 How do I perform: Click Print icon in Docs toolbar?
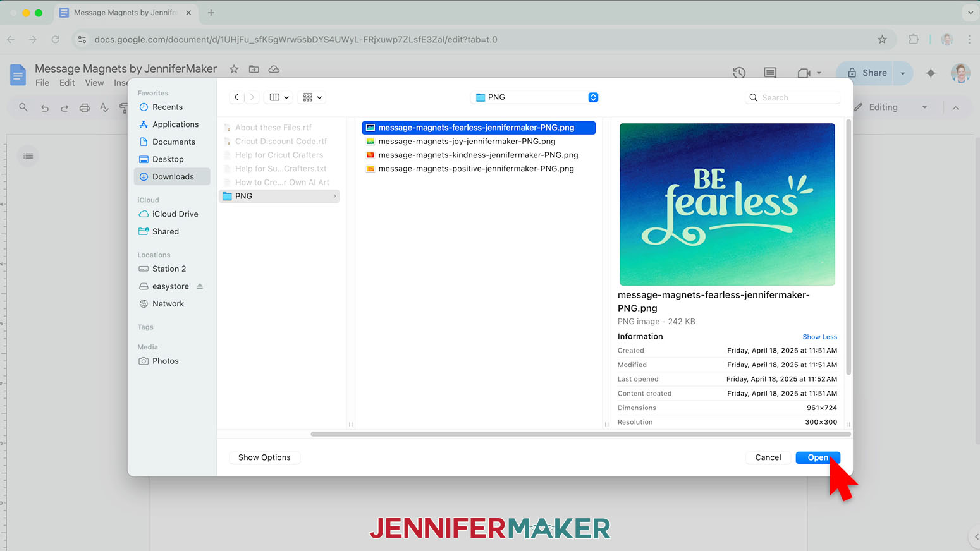84,107
